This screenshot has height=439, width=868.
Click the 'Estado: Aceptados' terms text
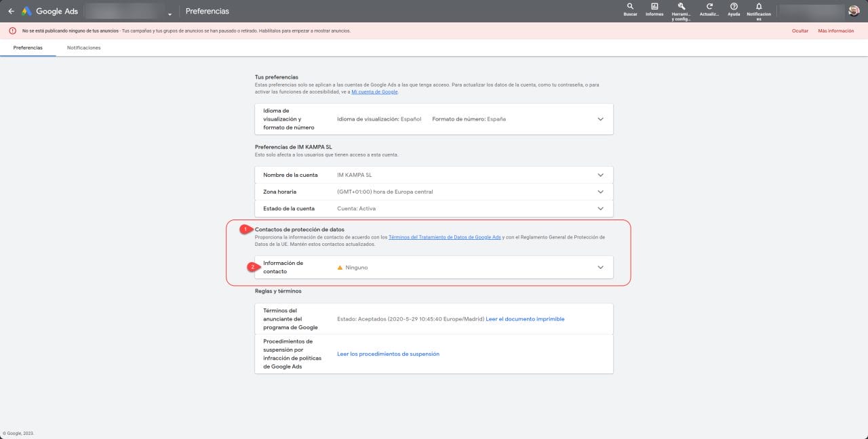click(410, 318)
